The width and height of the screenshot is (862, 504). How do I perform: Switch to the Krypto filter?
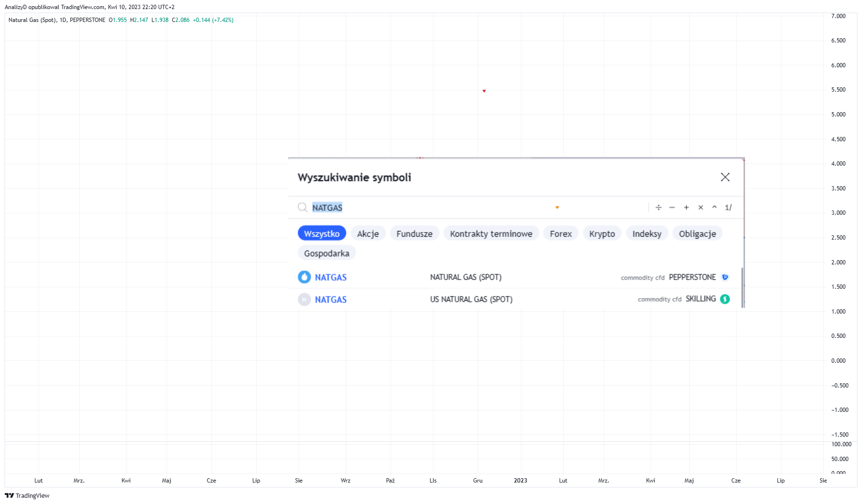(x=602, y=233)
